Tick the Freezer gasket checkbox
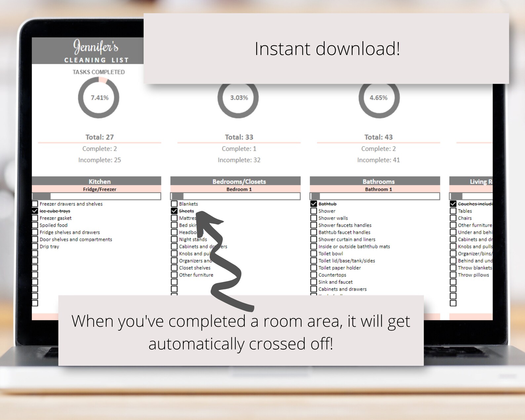Image resolution: width=525 pixels, height=420 pixels. tap(35, 218)
